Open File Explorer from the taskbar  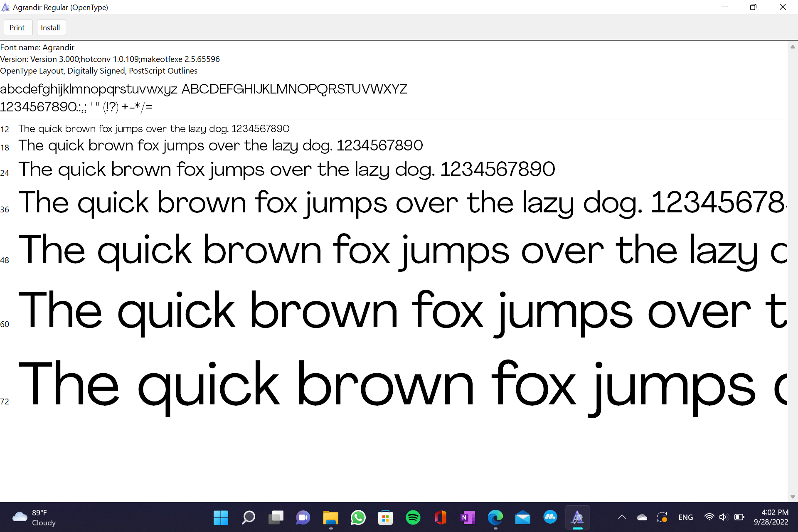[x=331, y=517]
